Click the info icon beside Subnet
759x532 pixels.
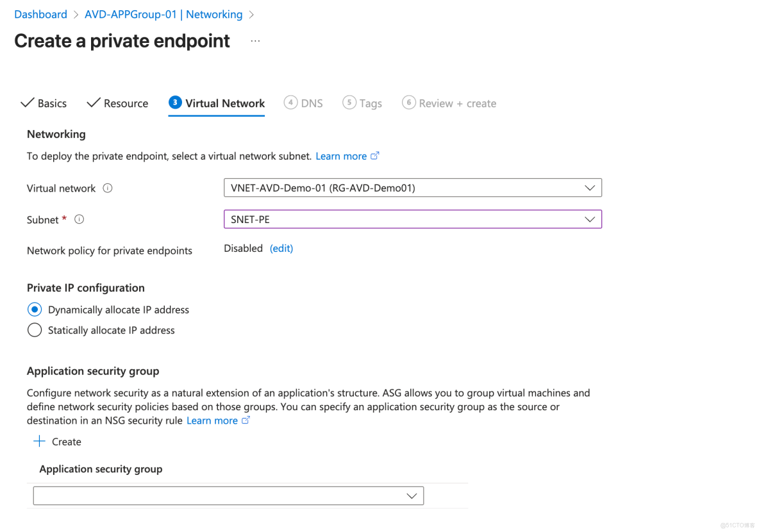click(78, 219)
